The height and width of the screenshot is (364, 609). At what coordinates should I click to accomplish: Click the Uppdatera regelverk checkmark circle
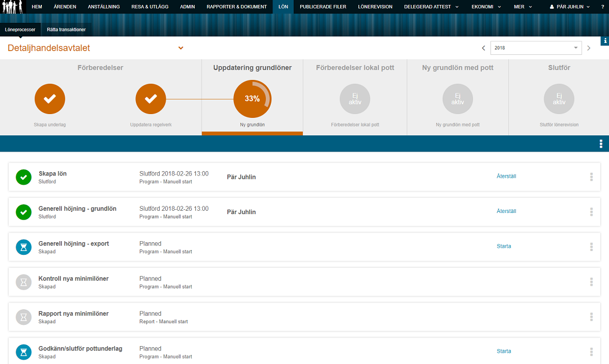tap(151, 99)
